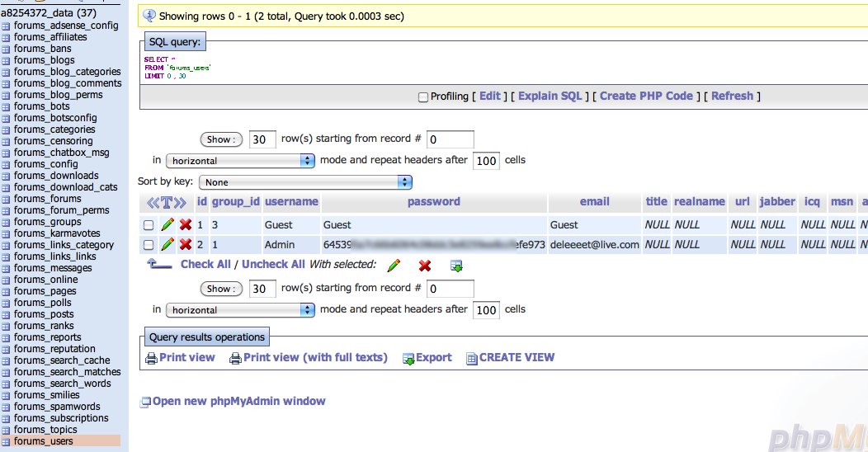Open the lower horizontal mode dropdown

(x=240, y=310)
